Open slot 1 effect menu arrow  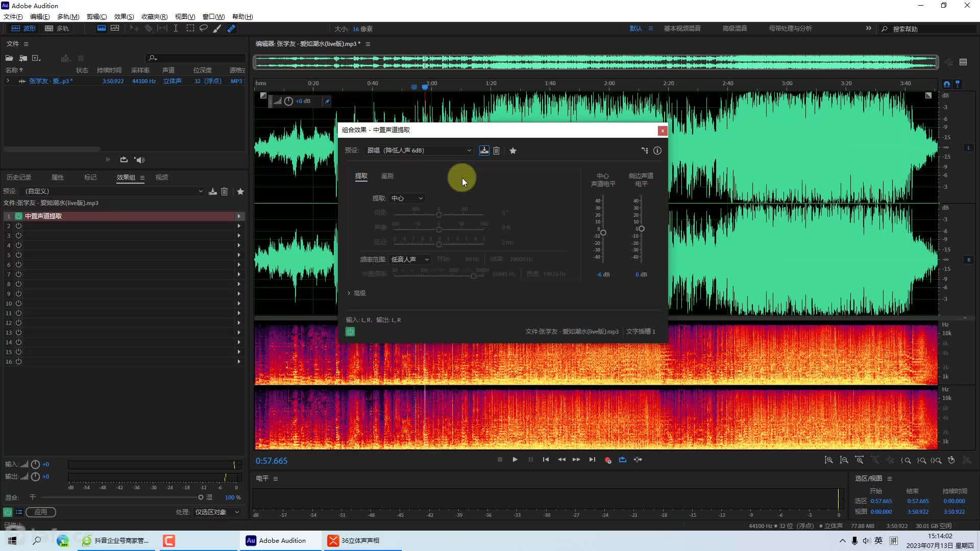239,216
